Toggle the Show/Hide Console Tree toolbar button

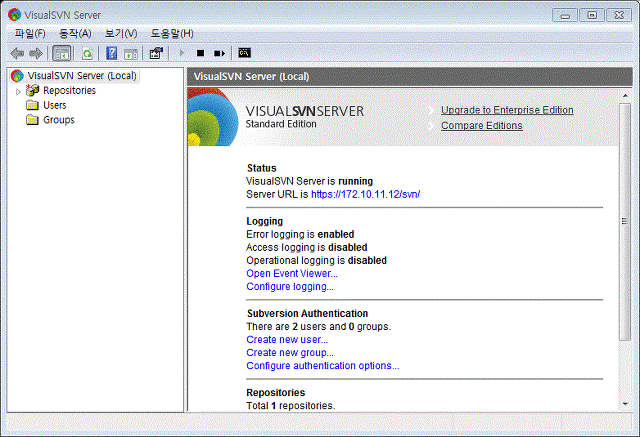point(62,53)
